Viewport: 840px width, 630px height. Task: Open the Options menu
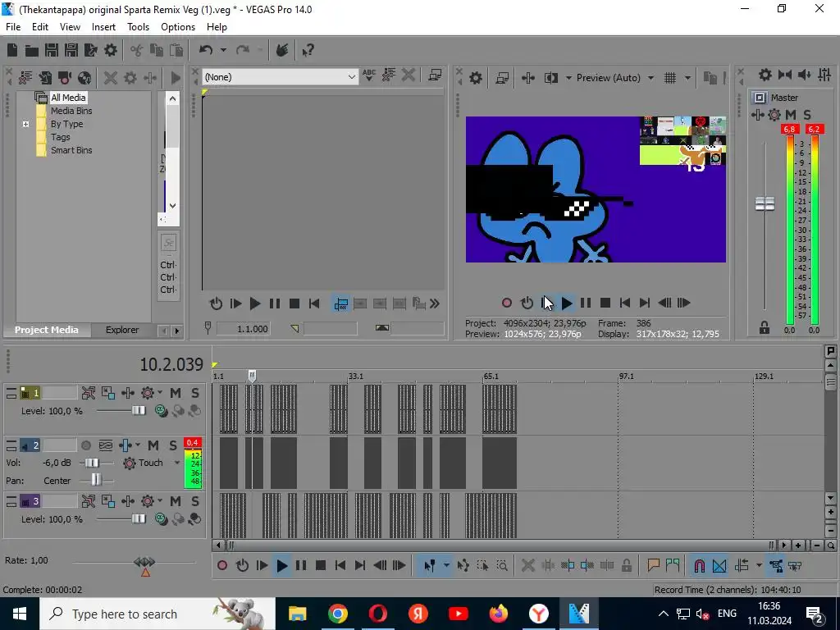(178, 27)
